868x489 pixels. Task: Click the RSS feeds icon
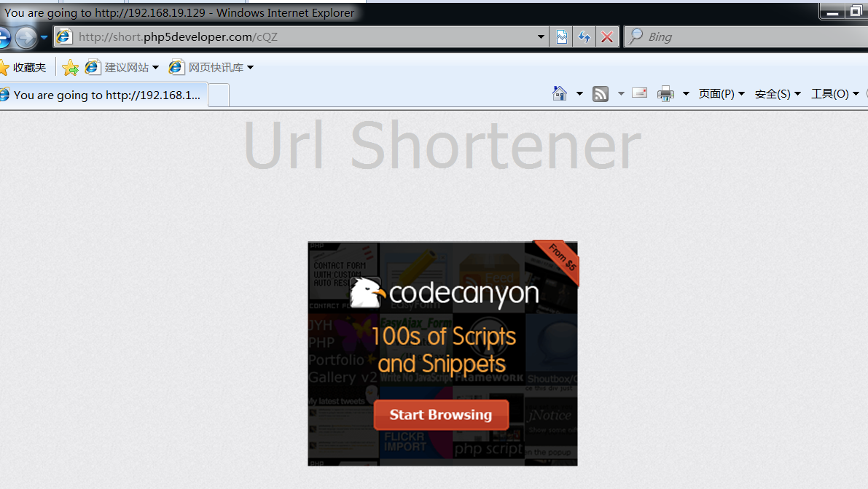[600, 94]
